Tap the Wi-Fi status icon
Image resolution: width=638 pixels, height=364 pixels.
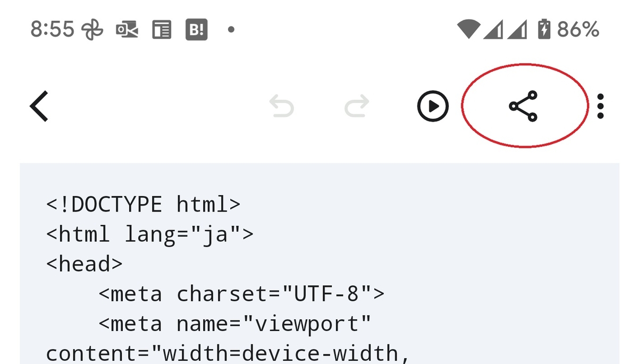point(469,29)
